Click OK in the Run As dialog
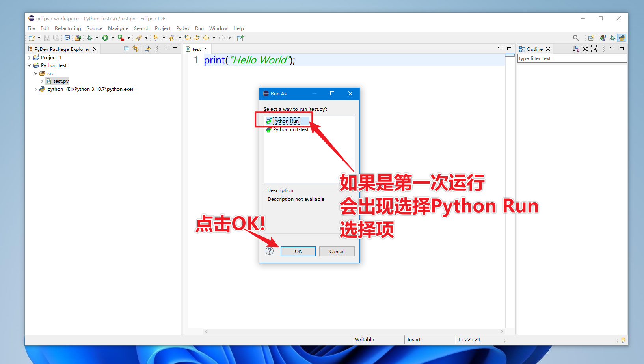Image resolution: width=644 pixels, height=364 pixels. pyautogui.click(x=298, y=251)
